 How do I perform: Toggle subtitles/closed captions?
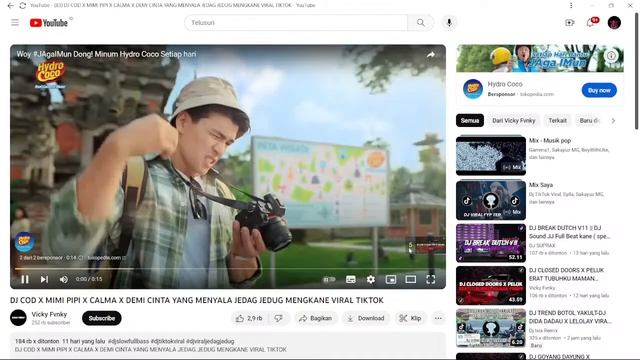coord(351,279)
